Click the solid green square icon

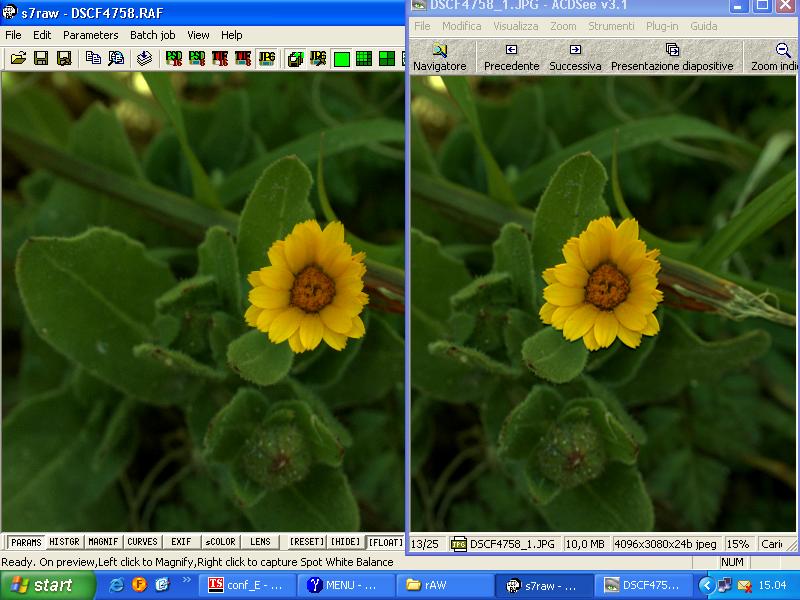point(342,59)
